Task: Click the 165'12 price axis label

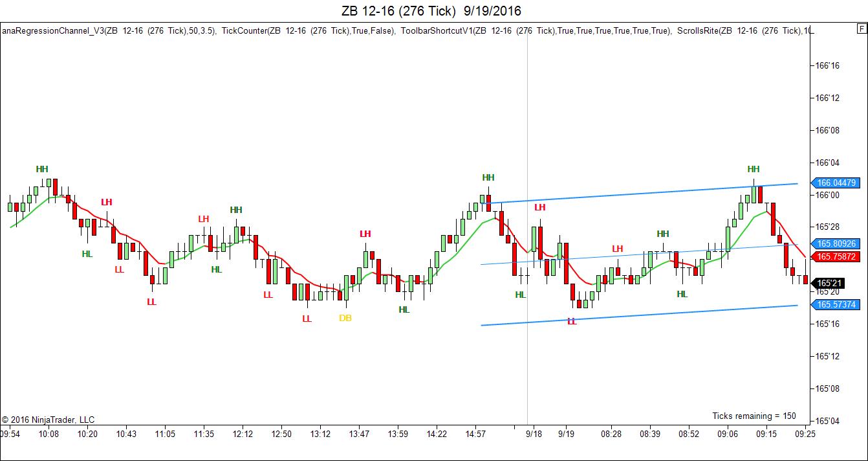Action: click(x=828, y=356)
